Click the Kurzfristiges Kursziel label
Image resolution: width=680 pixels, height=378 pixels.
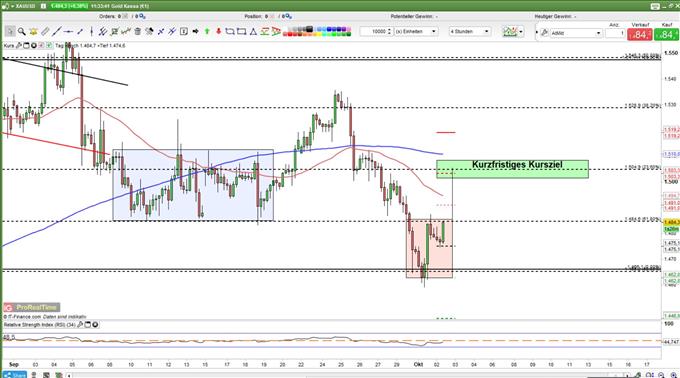click(x=517, y=165)
